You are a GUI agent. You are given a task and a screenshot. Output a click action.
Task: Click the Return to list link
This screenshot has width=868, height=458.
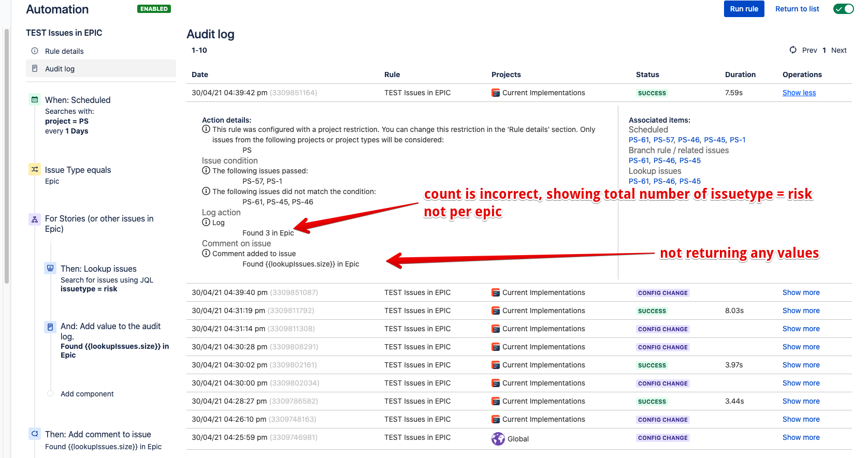coord(797,9)
